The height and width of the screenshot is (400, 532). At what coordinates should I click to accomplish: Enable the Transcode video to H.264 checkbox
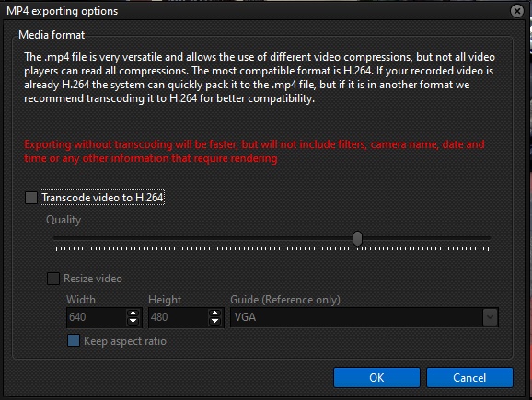[x=31, y=198]
